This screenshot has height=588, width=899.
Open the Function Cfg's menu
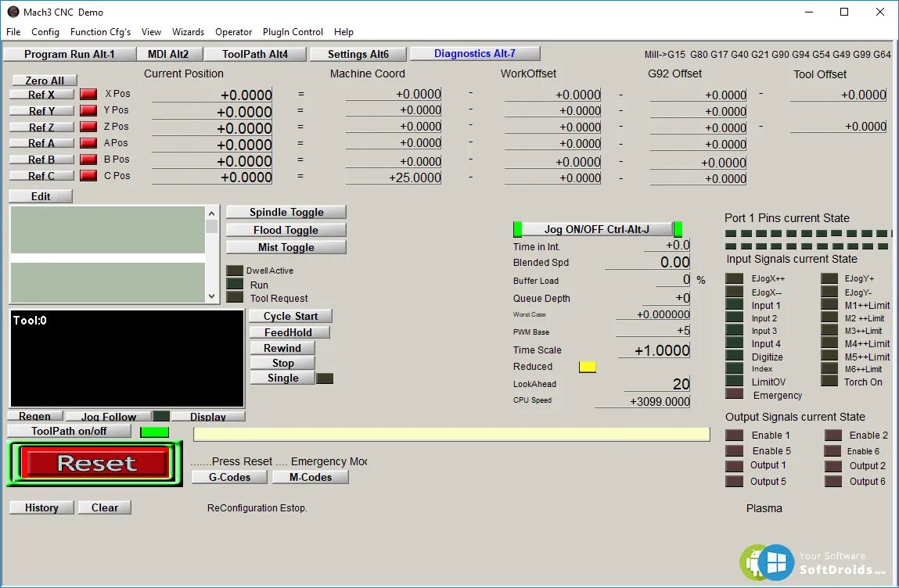[x=100, y=32]
